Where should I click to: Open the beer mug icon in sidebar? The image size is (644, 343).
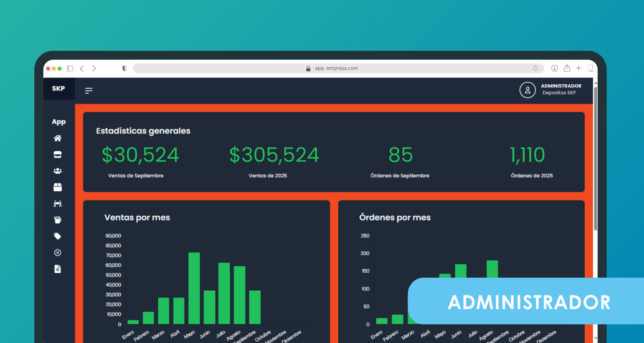58,220
